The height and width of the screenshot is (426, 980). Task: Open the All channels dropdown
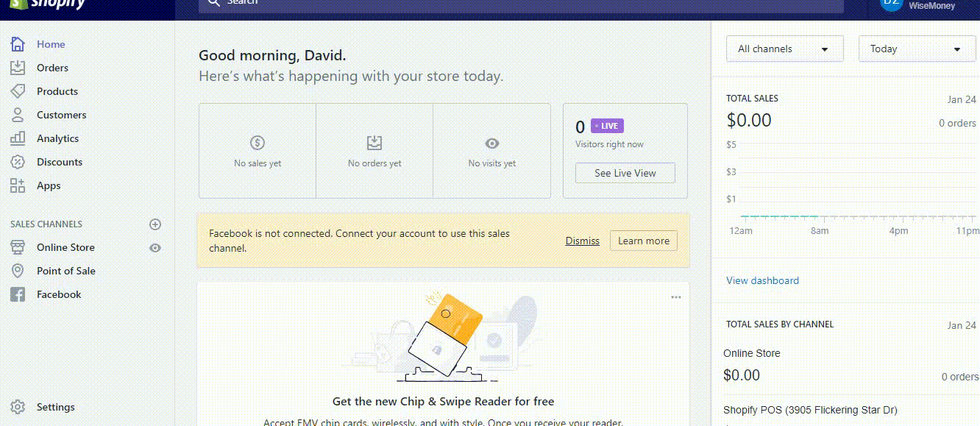point(784,49)
